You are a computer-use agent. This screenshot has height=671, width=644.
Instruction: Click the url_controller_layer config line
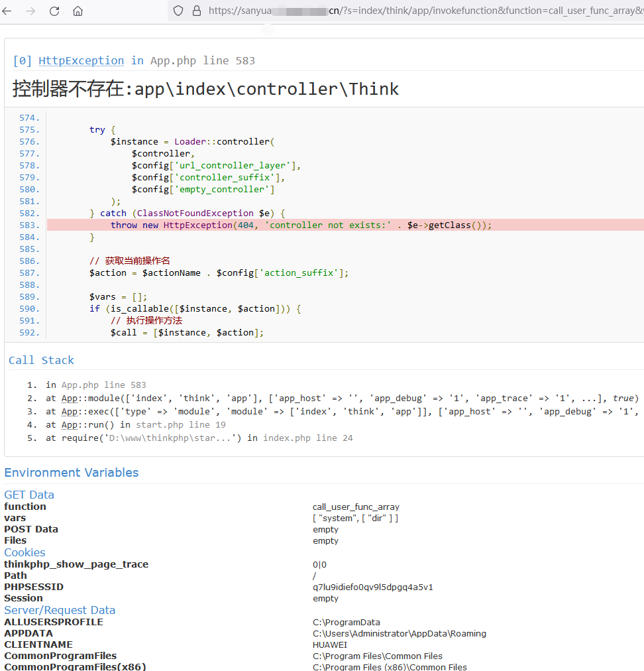click(217, 166)
